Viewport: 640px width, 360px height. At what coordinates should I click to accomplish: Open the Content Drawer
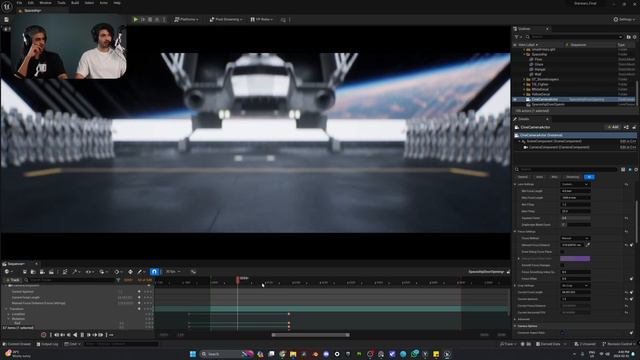tap(17, 344)
